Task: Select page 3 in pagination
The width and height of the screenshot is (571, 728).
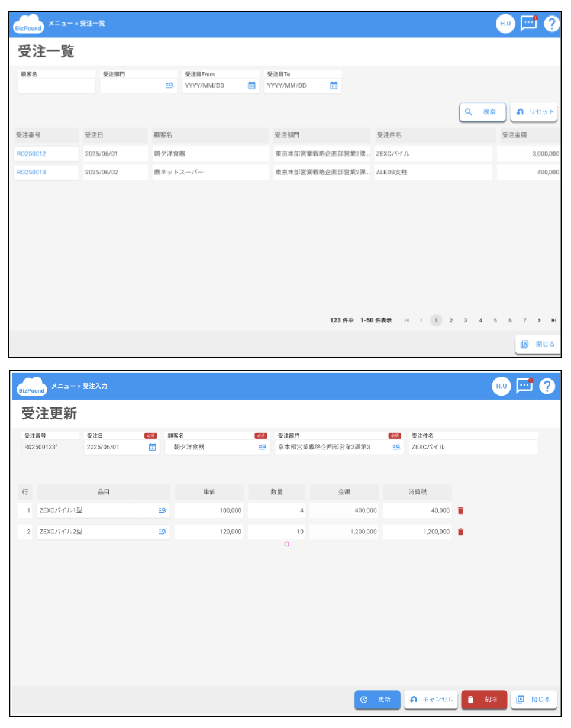Action: (466, 321)
